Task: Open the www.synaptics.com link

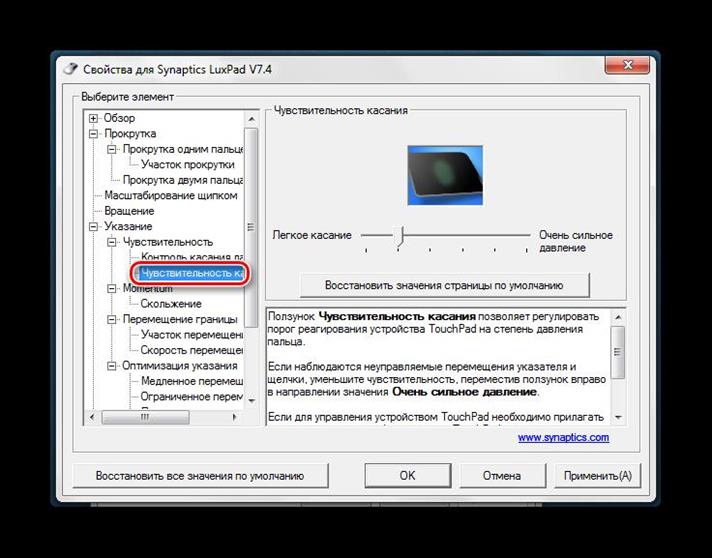Action: point(563,437)
